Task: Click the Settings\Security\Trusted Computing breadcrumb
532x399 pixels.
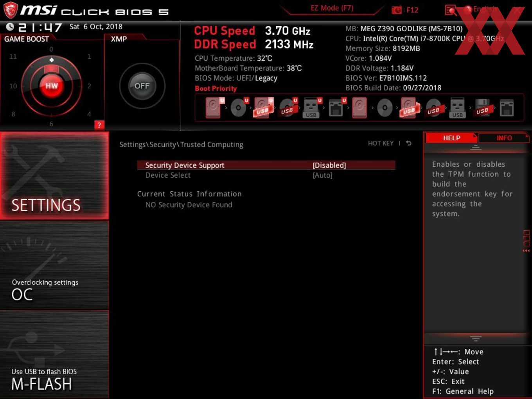Action: coord(181,144)
